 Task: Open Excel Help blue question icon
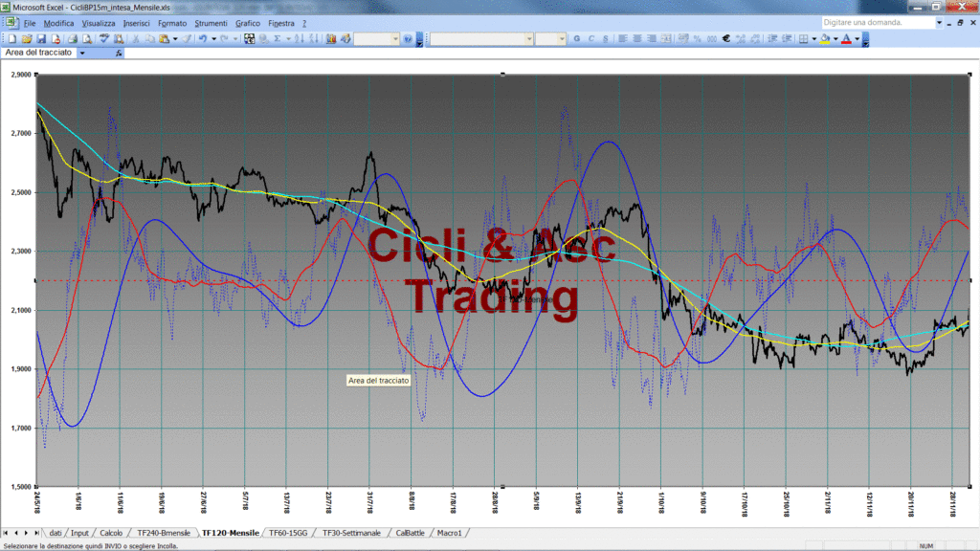click(x=408, y=38)
